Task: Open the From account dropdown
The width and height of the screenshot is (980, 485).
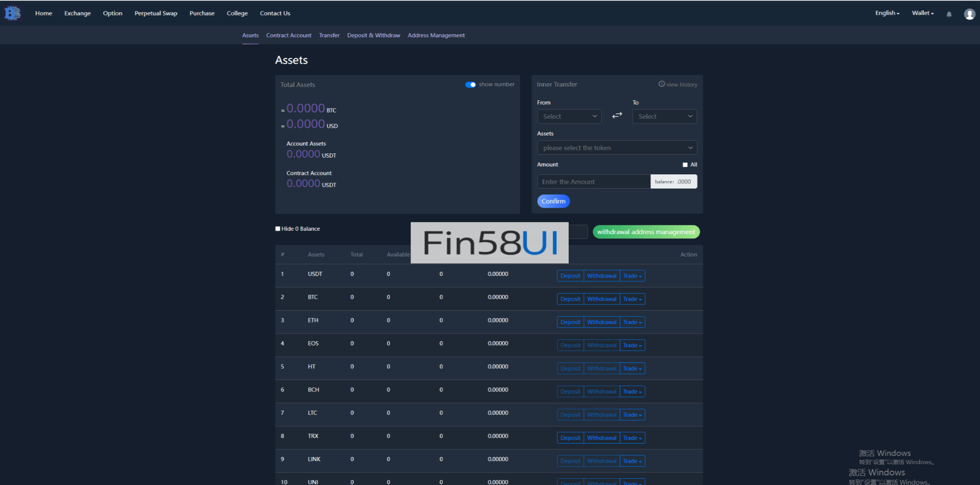Action: coord(569,117)
